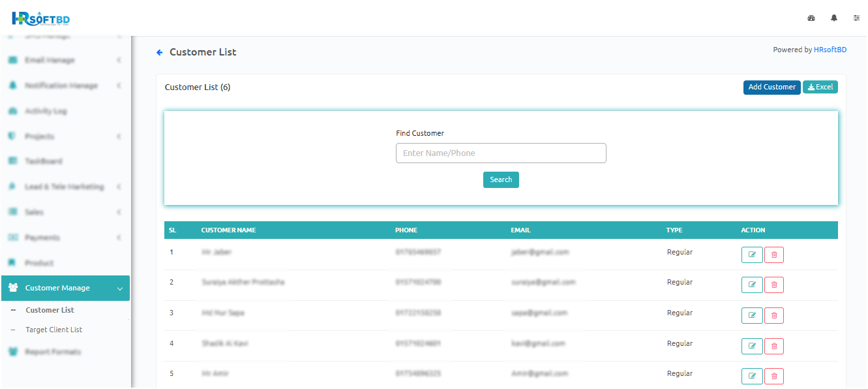
Task: Open Target Client List submenu item
Action: click(x=53, y=330)
